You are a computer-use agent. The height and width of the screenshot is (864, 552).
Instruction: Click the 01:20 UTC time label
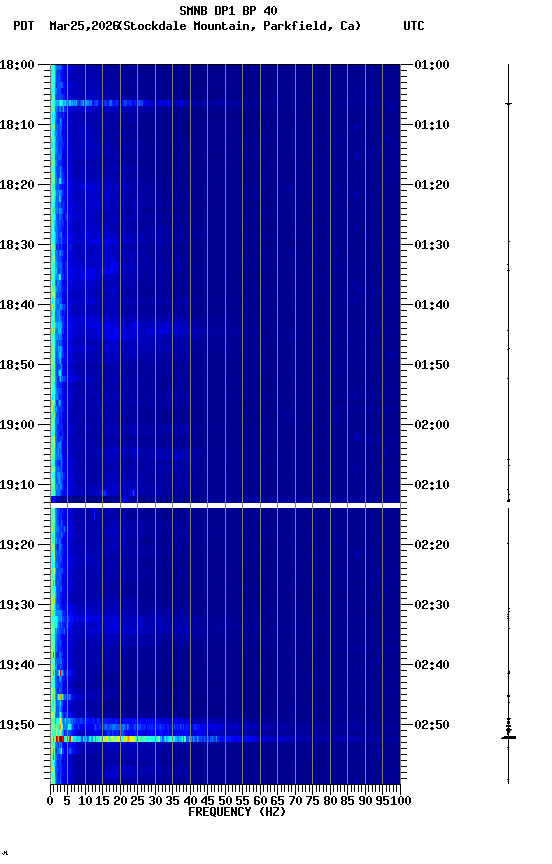click(432, 185)
